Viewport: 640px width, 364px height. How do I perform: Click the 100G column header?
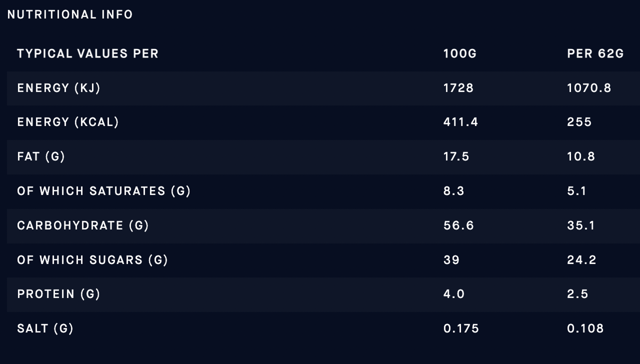460,54
